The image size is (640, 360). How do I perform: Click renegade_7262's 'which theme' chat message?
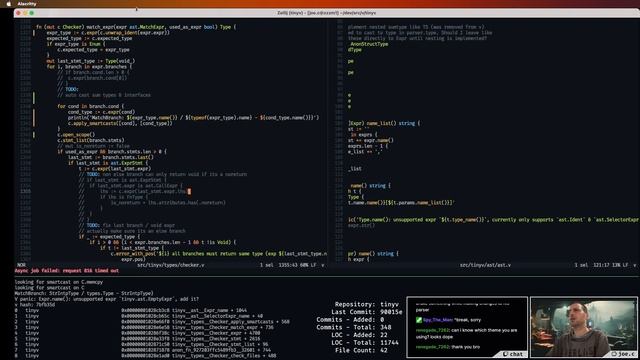pos(466,333)
